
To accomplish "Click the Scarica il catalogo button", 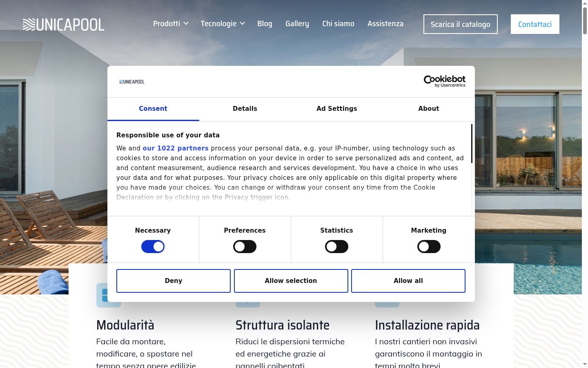I will (x=461, y=24).
